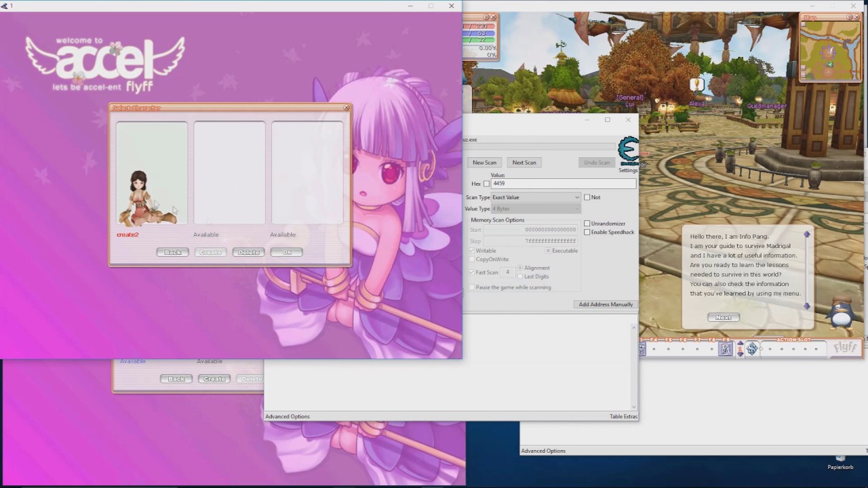This screenshot has height=488, width=868.
Task: Click the Start address field
Action: (530, 230)
